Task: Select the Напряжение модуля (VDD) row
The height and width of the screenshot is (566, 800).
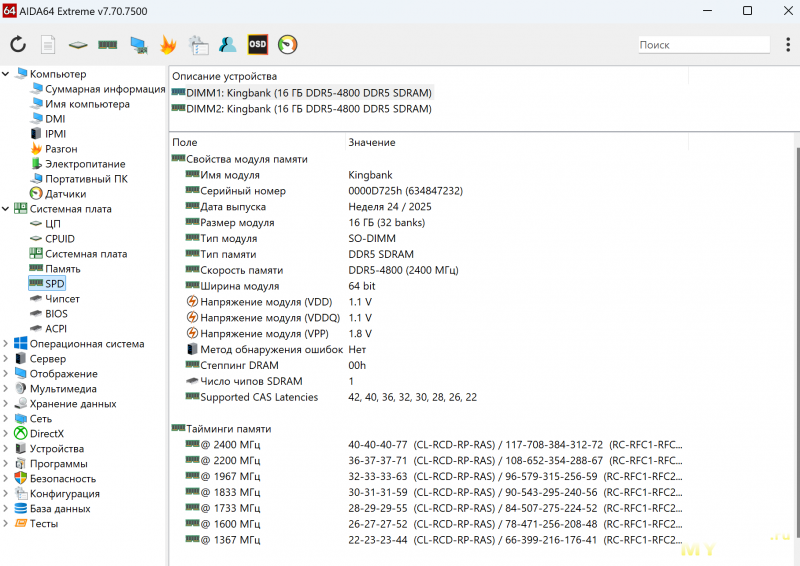Action: coord(429,302)
